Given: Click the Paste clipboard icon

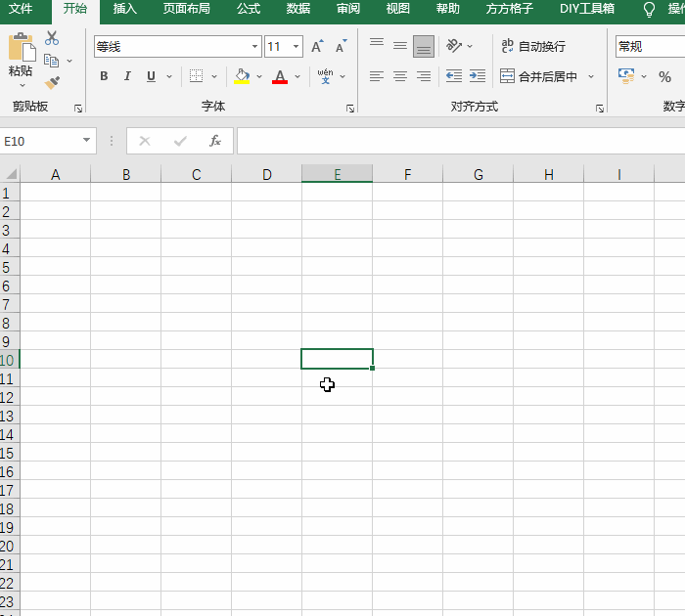Looking at the screenshot, I should click(x=22, y=47).
